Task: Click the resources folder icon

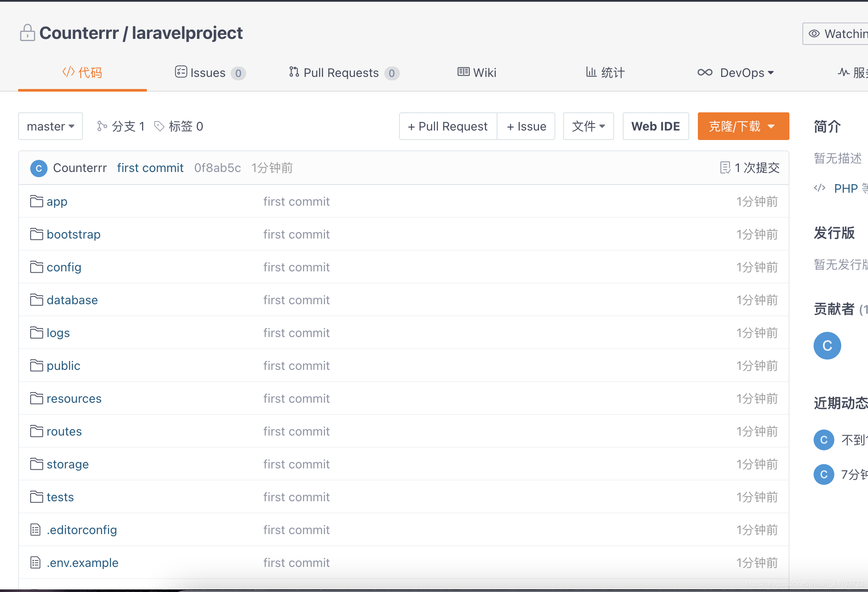Action: [37, 398]
